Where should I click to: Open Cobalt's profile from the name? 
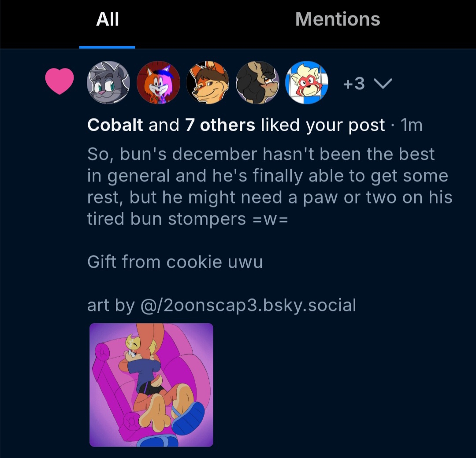(115, 126)
